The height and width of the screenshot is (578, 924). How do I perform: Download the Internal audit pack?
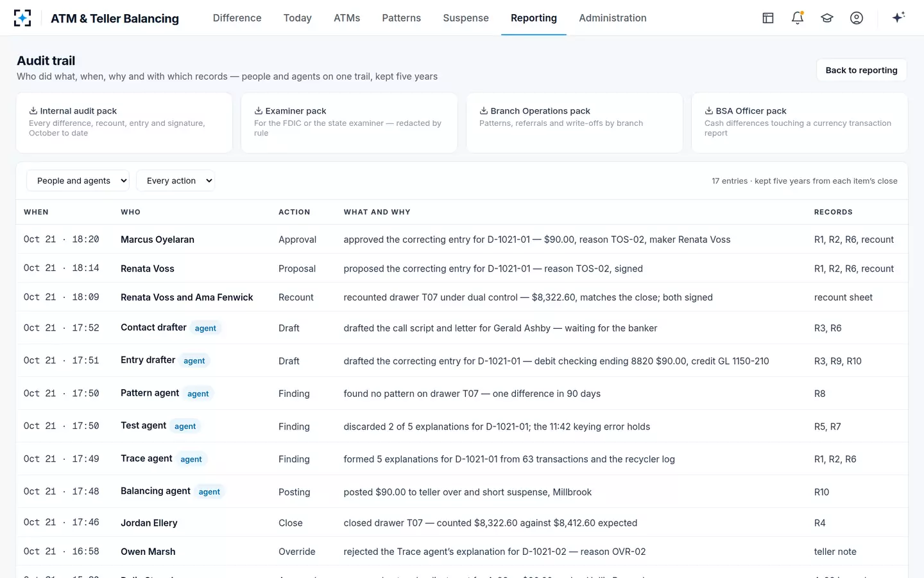pyautogui.click(x=124, y=123)
